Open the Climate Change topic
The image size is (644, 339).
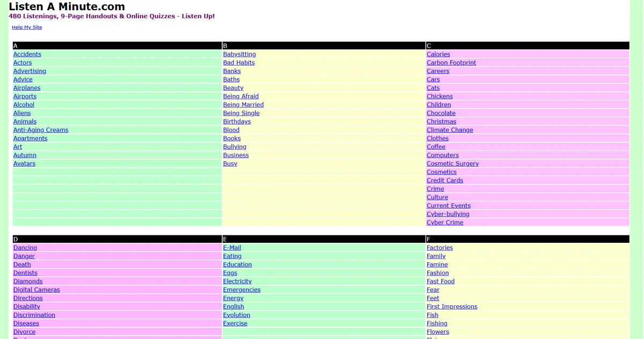click(450, 130)
